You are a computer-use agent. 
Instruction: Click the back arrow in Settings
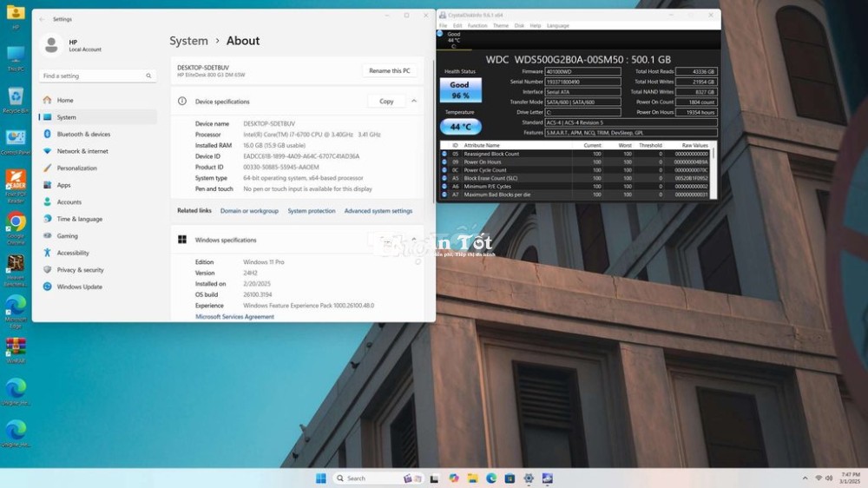pos(42,19)
